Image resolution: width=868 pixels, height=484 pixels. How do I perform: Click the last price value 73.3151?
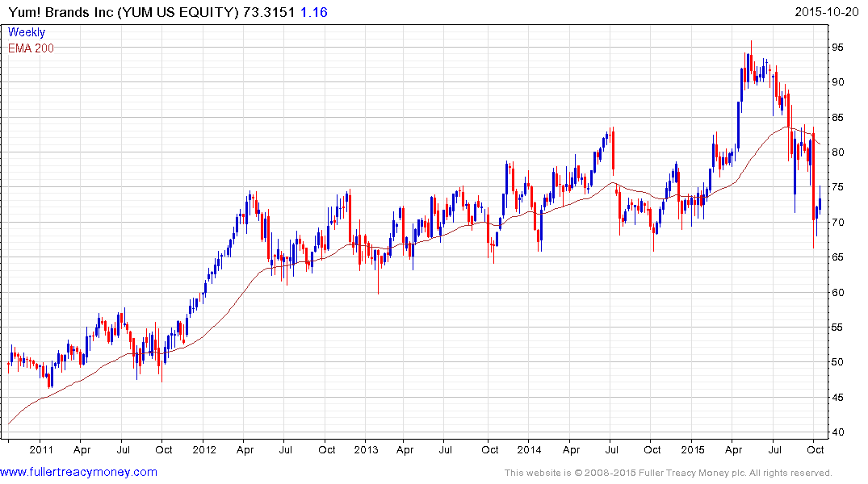point(269,12)
